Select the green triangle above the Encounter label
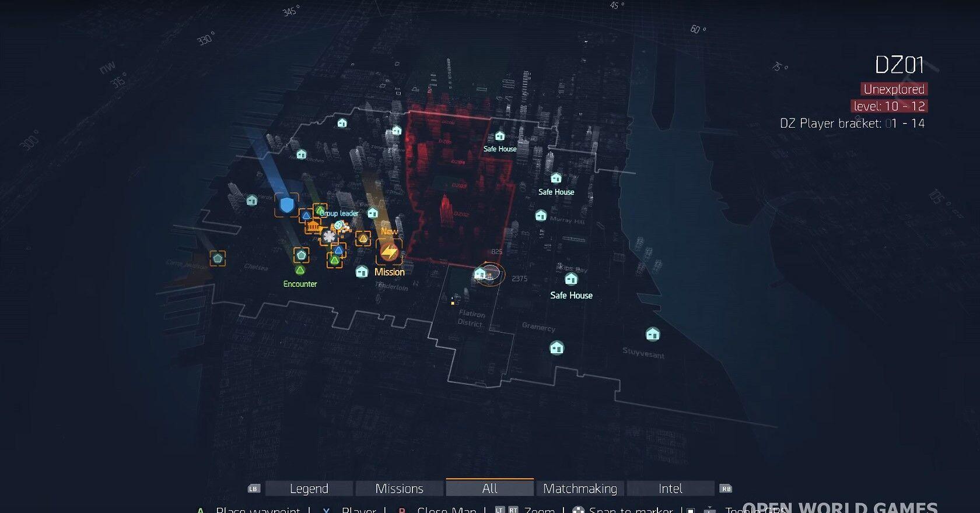This screenshot has height=513, width=980. click(x=300, y=270)
